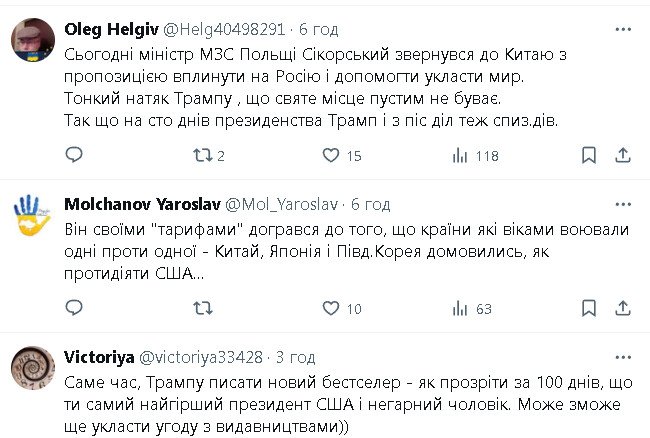Viewport: 650px width, 438px height.
Task: Bookmark Molchanov Yaroslav's tweet
Action: pos(589,309)
